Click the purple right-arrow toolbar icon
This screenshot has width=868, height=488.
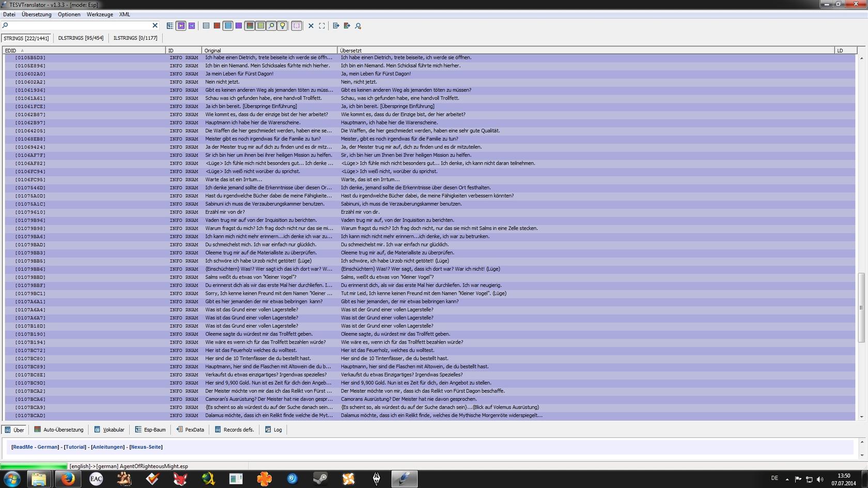pyautogui.click(x=192, y=26)
